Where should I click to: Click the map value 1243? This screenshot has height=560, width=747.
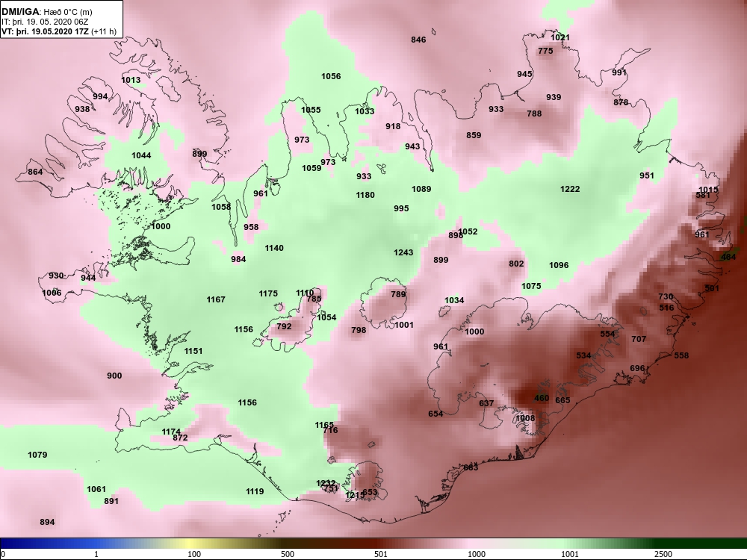click(x=403, y=252)
